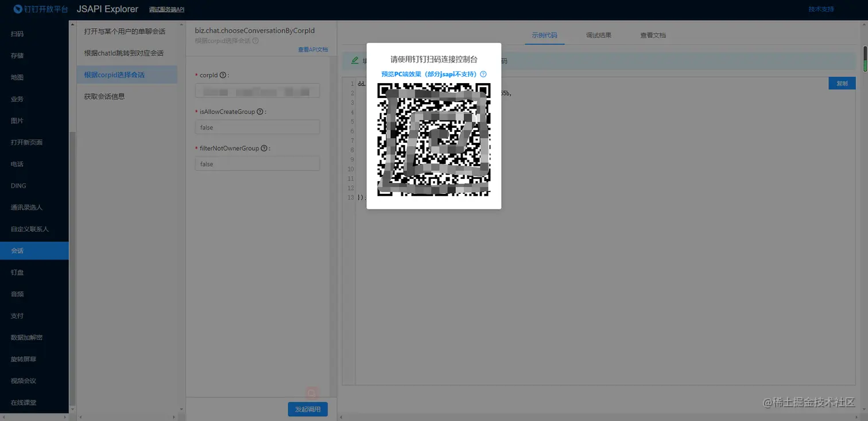Select 旋转屏幕 in left sidebar
Screen dimensions: 868x421
pyautogui.click(x=34, y=359)
